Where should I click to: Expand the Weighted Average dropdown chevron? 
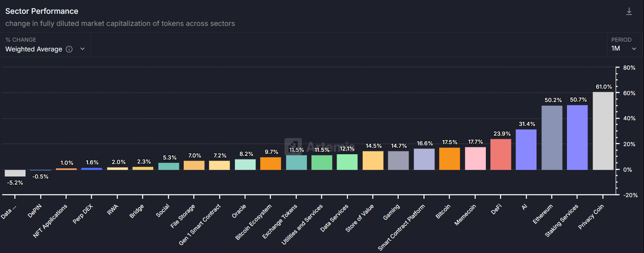click(x=83, y=49)
